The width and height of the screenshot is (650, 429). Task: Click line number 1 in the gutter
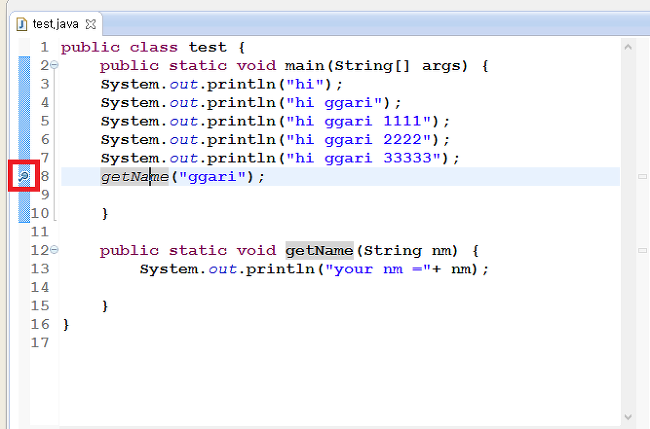pos(44,47)
